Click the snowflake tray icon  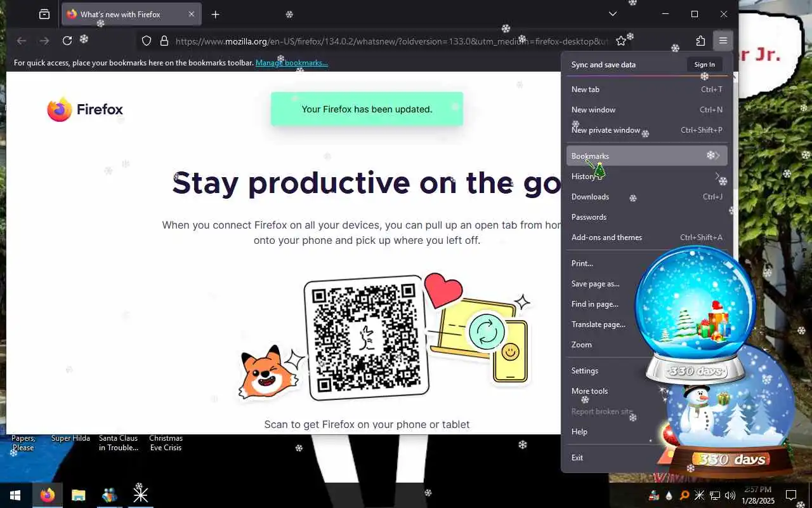point(700,495)
